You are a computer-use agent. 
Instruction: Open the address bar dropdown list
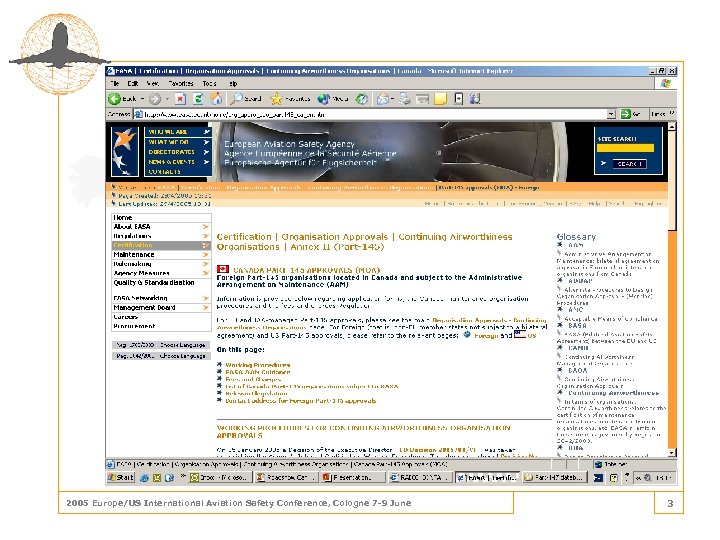click(611, 114)
